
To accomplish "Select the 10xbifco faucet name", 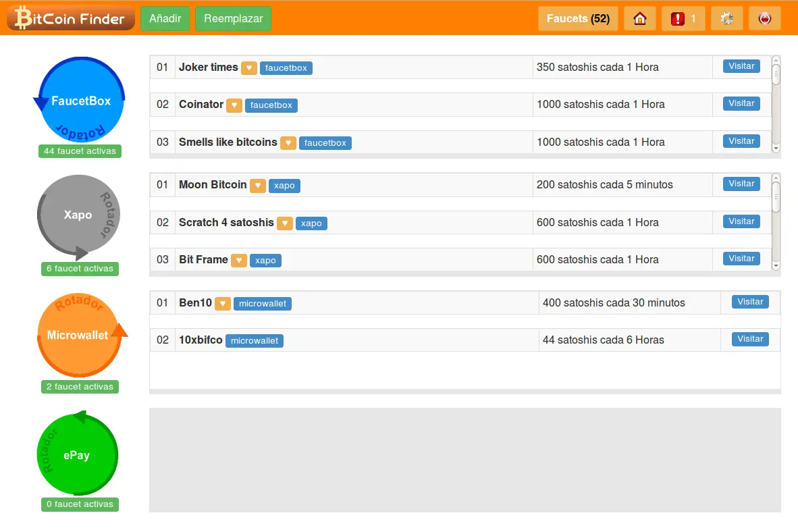I will tap(201, 340).
